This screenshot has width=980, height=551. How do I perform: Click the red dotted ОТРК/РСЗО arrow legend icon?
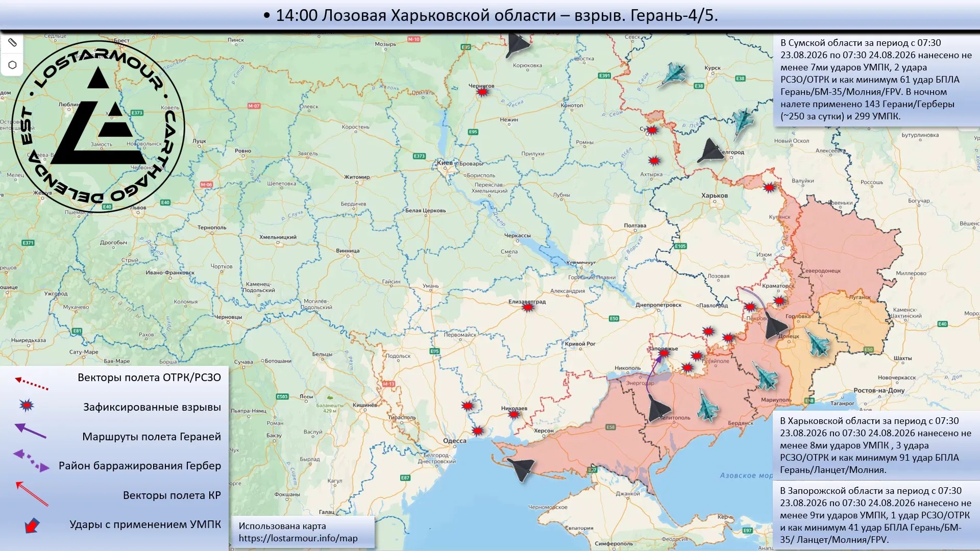[32, 383]
